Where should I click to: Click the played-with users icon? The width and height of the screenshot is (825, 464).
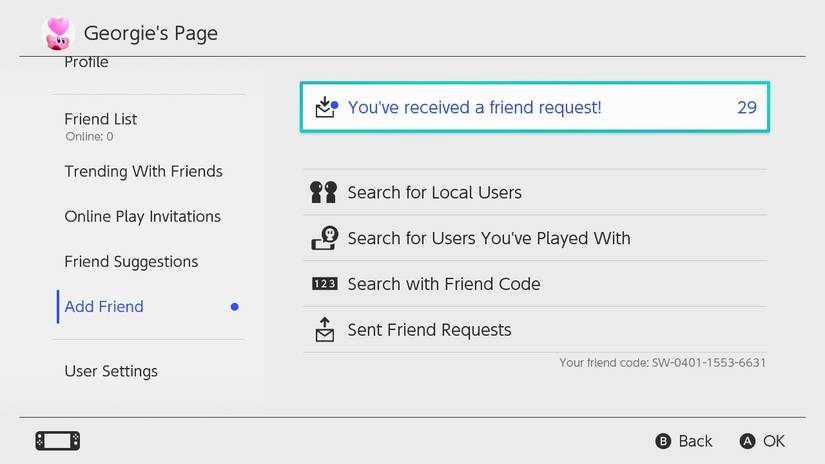324,238
